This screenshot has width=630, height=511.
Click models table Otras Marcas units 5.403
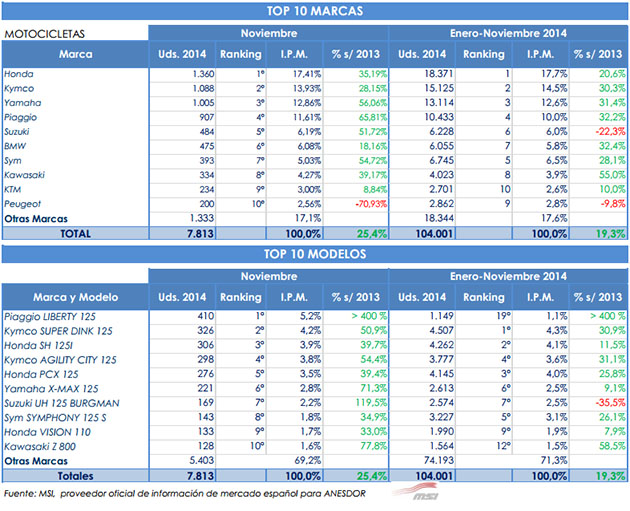pos(202,460)
